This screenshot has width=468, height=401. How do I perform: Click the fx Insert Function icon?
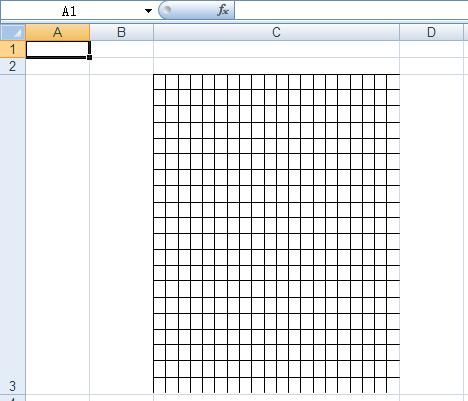(223, 10)
